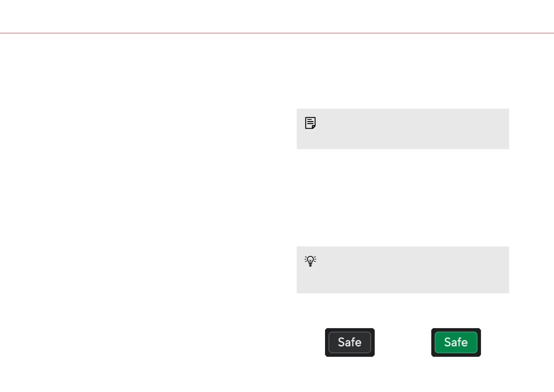The height and width of the screenshot is (392, 554).
Task: Toggle the unlit Safe button on
Action: click(350, 342)
